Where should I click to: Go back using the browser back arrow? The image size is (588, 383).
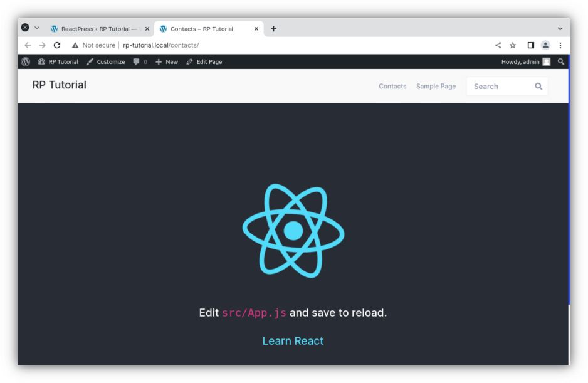coord(28,45)
